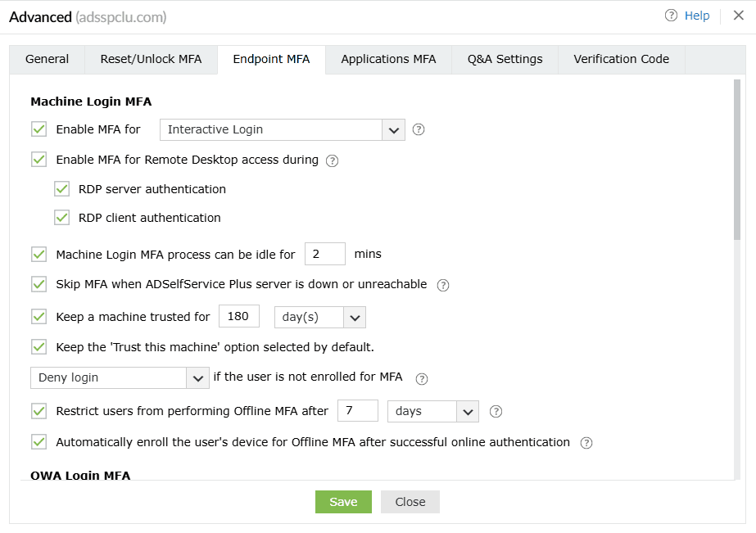Click help icon next to Interactive Login dropdown

tap(419, 129)
